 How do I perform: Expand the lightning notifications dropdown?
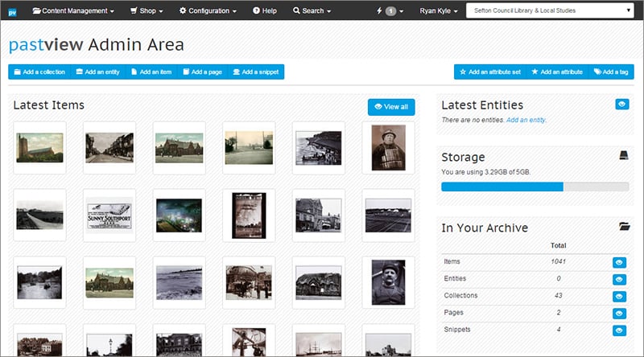[390, 11]
